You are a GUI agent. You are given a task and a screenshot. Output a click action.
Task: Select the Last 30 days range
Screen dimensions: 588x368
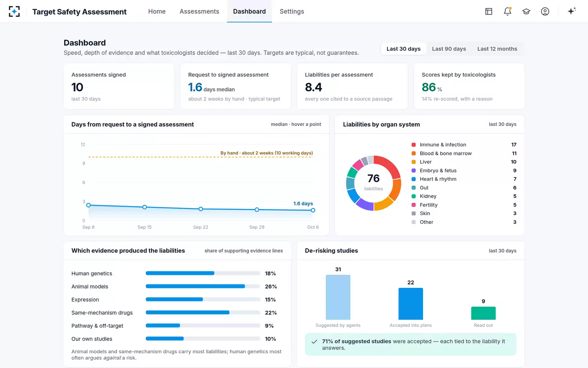[x=403, y=49]
